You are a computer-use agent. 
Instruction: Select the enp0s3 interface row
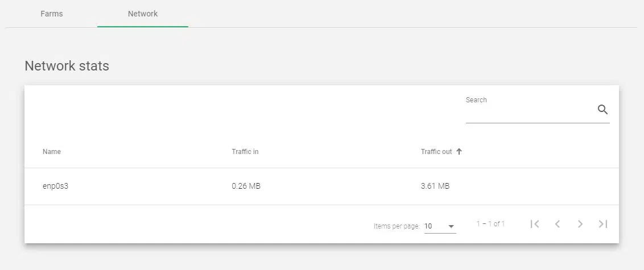[56, 186]
